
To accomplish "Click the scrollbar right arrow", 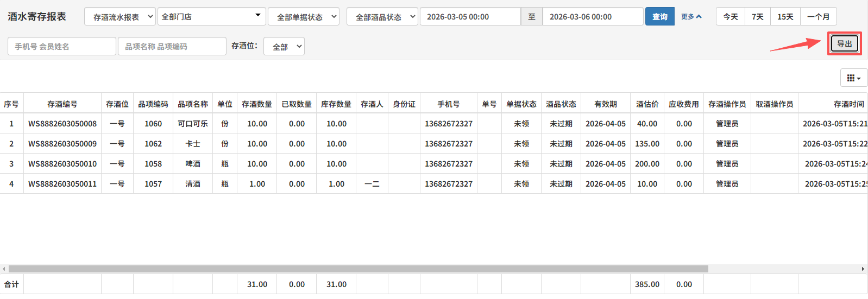I will (863, 269).
